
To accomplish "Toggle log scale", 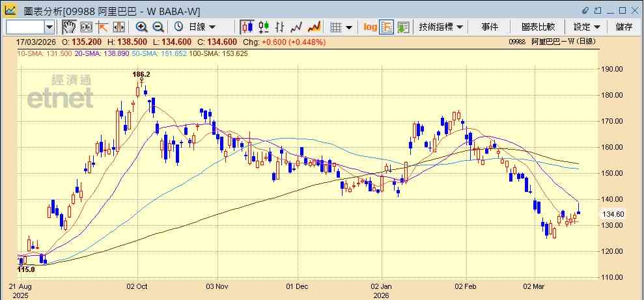I will click(x=371, y=27).
